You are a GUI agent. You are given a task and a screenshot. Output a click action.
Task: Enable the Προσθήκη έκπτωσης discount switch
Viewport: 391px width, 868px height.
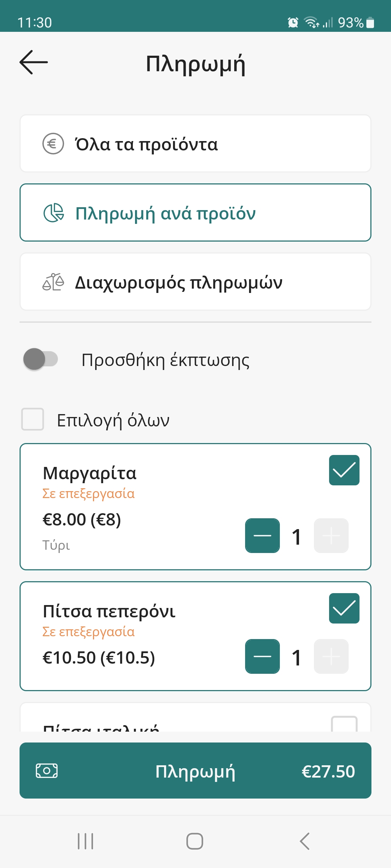41,359
